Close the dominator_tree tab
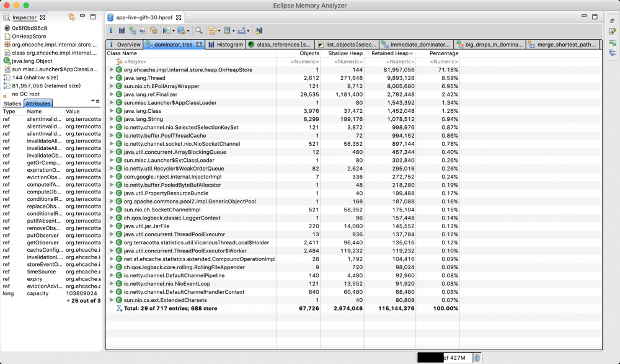620x364 pixels. (199, 45)
